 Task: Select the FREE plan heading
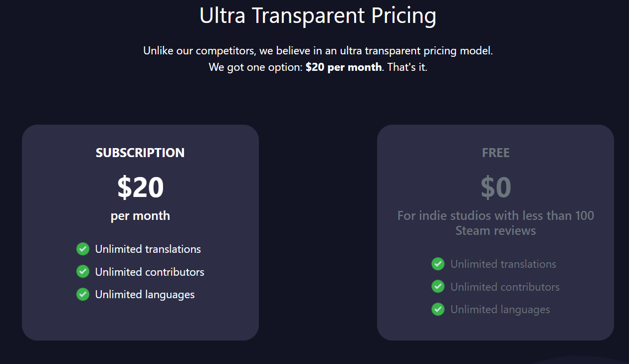496,153
